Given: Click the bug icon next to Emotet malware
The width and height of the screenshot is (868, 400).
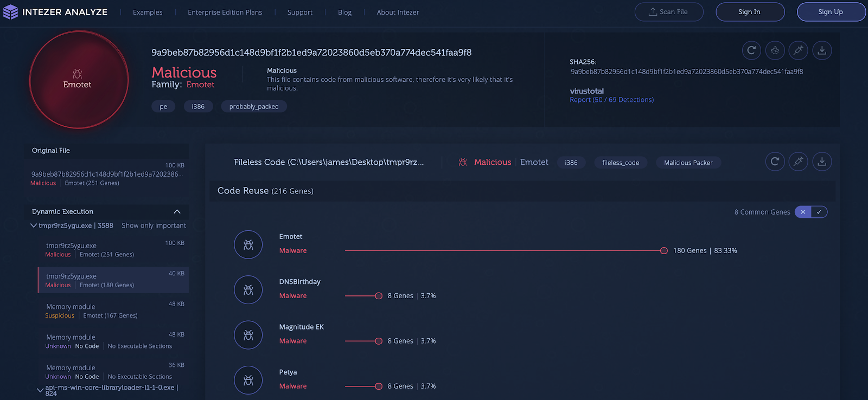Looking at the screenshot, I should tap(248, 245).
